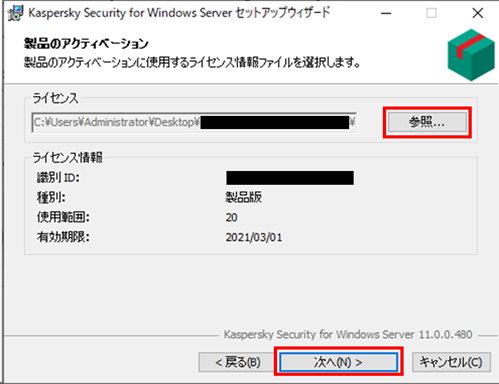
Task: Cancel setup with the キャンセル(C) button
Action: tap(451, 362)
